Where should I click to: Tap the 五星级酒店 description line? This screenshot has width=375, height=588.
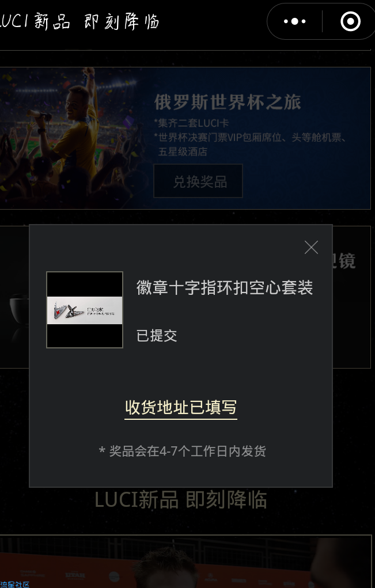(x=183, y=151)
